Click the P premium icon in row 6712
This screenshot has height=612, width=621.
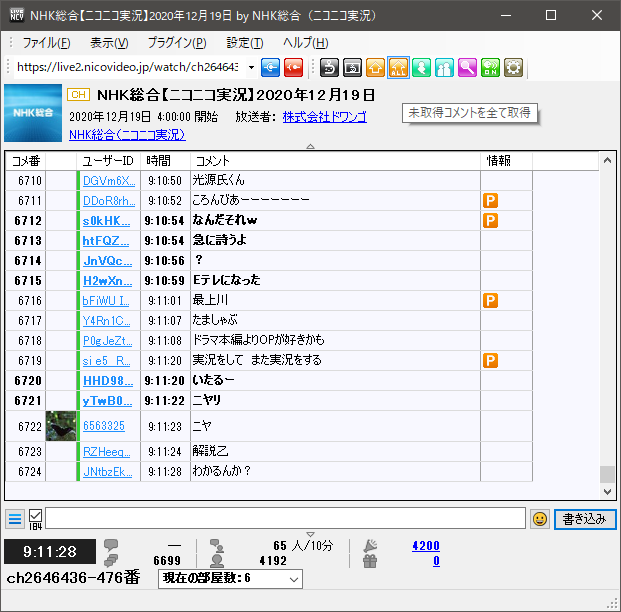(490, 221)
